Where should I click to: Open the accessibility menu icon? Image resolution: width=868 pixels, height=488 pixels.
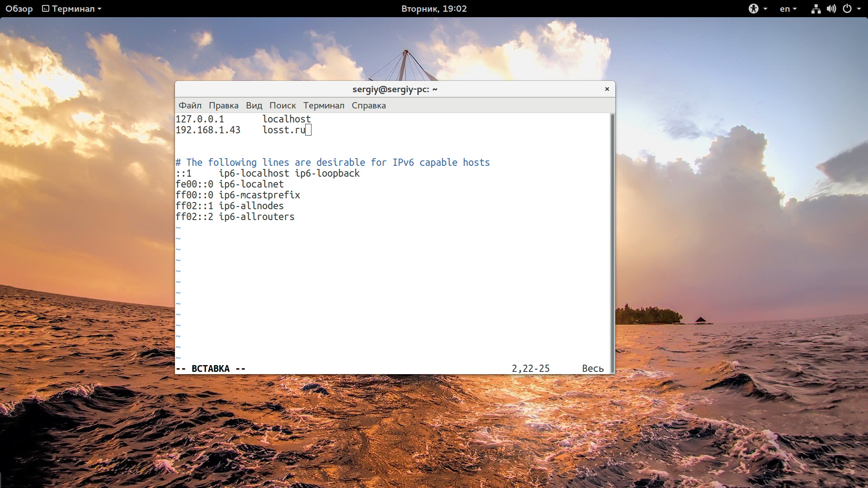pos(753,9)
